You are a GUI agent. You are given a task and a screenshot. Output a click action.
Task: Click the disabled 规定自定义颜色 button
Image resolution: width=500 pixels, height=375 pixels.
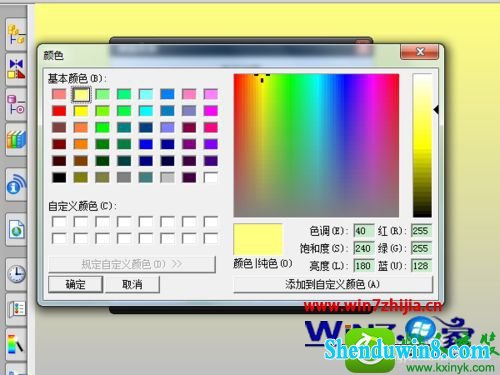click(132, 264)
